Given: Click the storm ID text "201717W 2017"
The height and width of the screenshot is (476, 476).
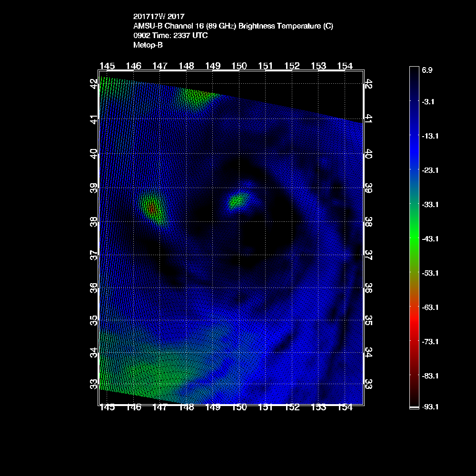Looking at the screenshot, I should 159,16.
